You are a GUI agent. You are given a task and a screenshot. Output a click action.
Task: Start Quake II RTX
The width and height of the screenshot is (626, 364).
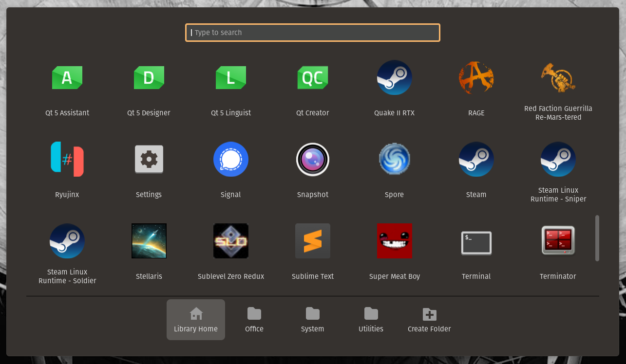[395, 78]
